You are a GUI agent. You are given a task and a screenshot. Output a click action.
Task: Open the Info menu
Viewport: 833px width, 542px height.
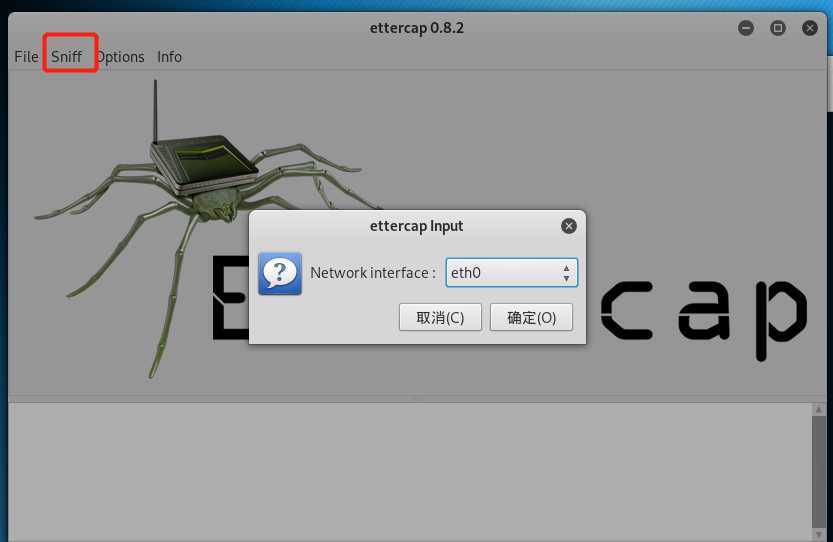(169, 56)
